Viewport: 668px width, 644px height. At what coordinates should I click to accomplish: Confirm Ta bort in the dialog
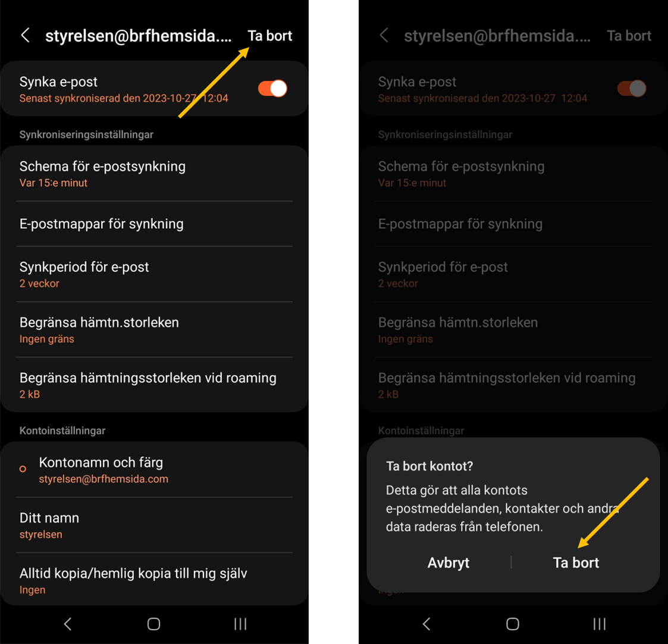[x=576, y=563]
